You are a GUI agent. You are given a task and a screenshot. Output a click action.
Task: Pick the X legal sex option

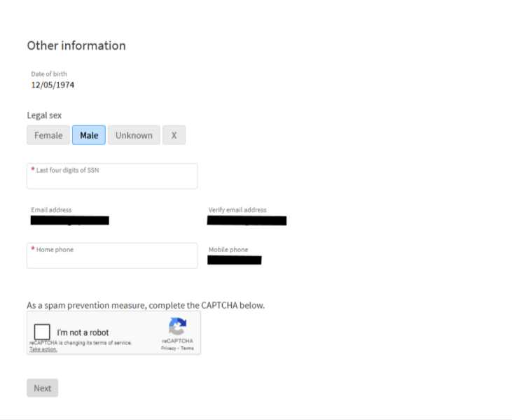pos(174,135)
